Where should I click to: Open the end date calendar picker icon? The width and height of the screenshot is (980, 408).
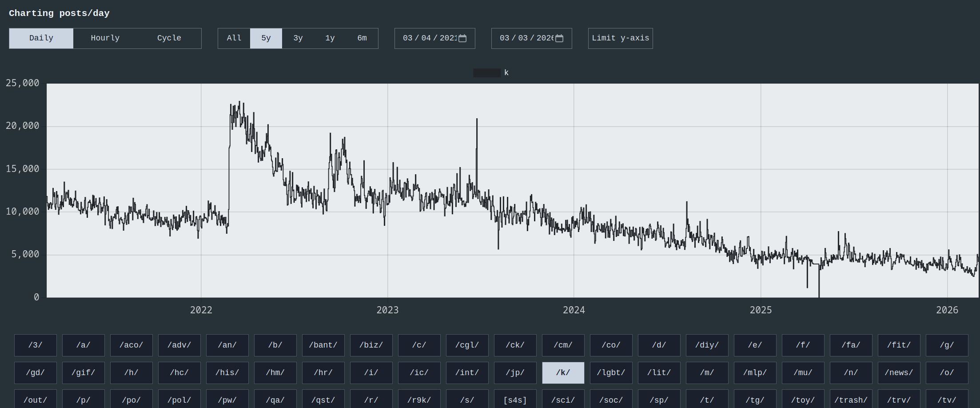pyautogui.click(x=559, y=38)
